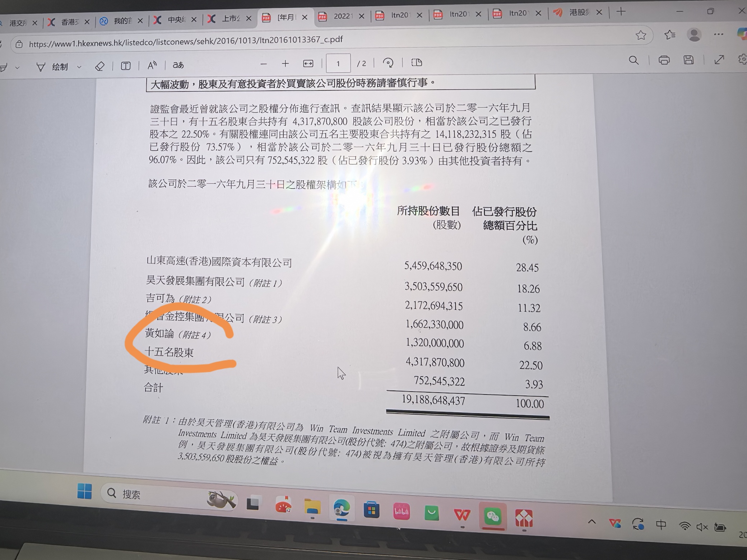Toggle page view layout icon
The height and width of the screenshot is (560, 747).
(417, 62)
